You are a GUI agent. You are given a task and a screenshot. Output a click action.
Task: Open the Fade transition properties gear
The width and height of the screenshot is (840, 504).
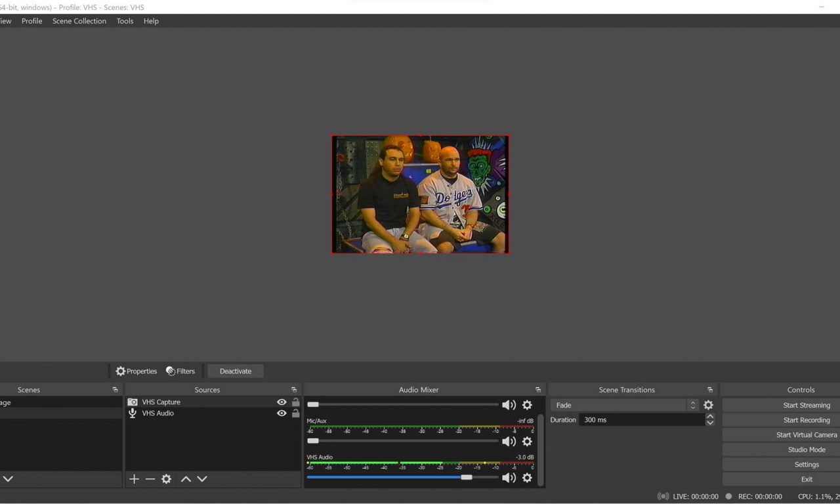(708, 406)
